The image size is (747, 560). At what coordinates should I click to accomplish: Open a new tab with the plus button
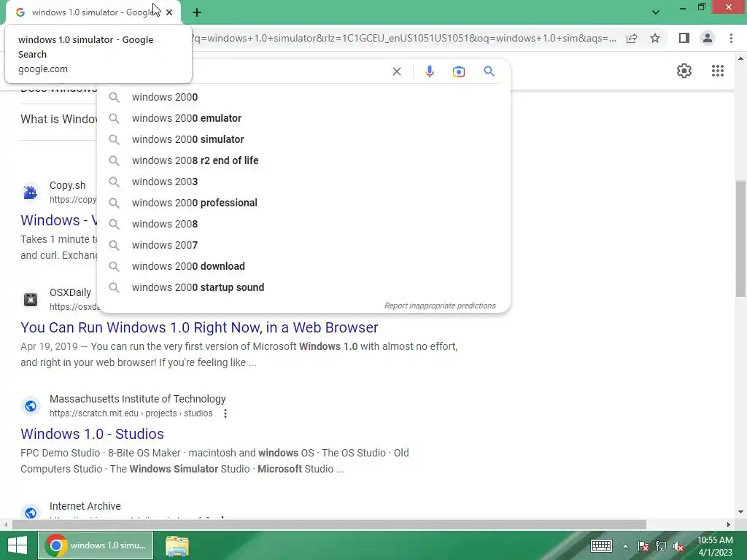tap(197, 12)
